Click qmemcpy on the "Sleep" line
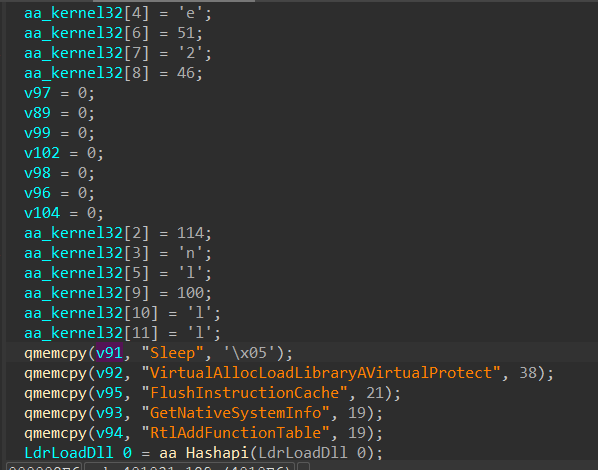The image size is (598, 470). 56,353
